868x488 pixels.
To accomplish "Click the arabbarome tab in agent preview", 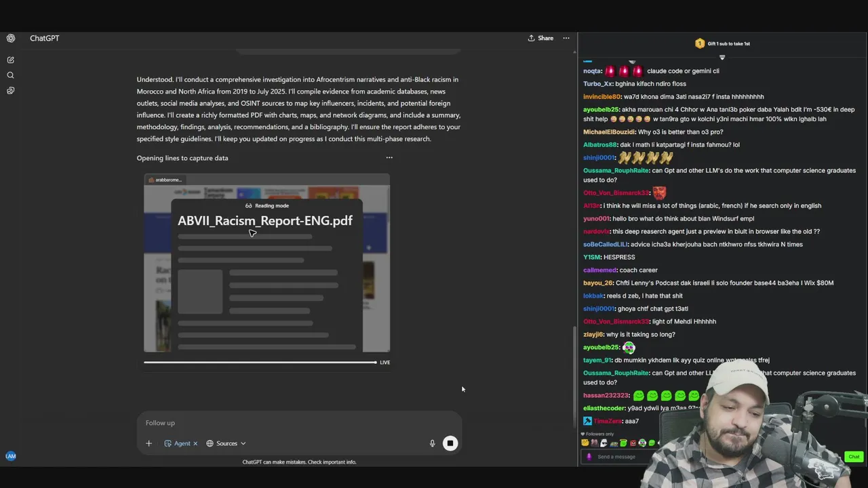I will pos(165,180).
